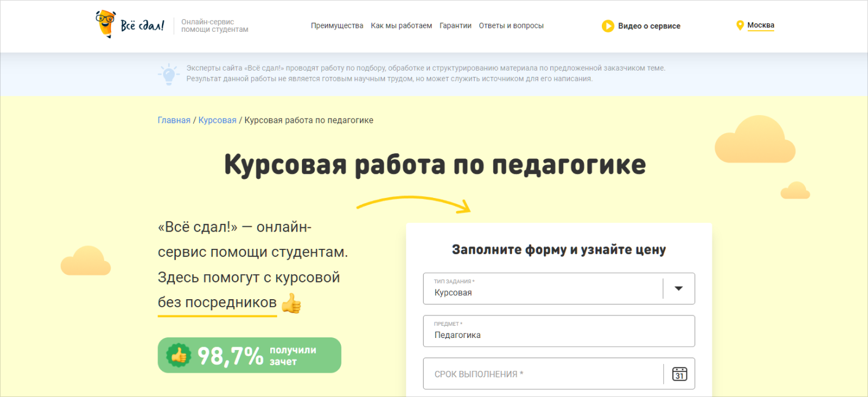The height and width of the screenshot is (397, 868).
Task: Go to 'Как мы работаем' section
Action: point(401,25)
